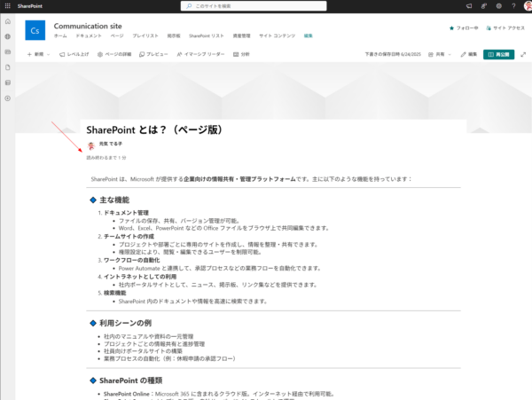Open My lists icon in left rail
532x400 pixels.
coord(8,82)
